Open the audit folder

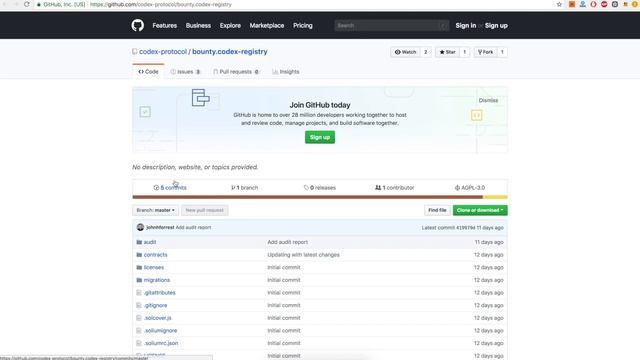tap(150, 242)
